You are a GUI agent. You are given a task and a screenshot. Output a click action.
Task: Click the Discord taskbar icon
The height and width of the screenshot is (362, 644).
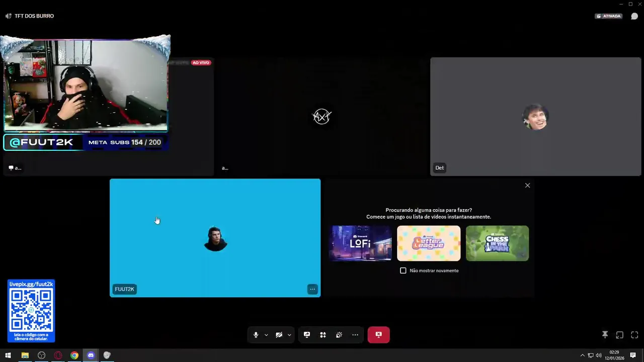pyautogui.click(x=91, y=355)
